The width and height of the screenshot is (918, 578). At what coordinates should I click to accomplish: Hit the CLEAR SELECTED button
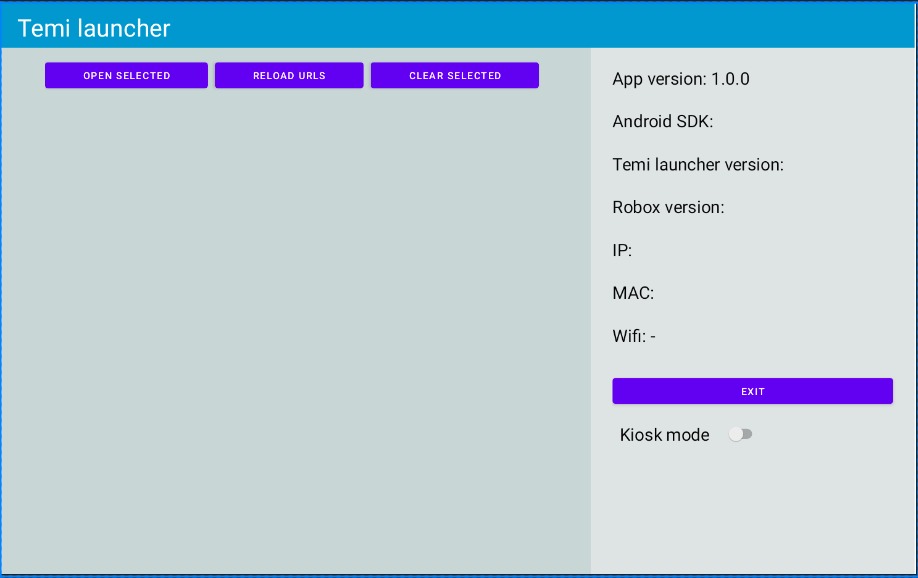coord(455,76)
